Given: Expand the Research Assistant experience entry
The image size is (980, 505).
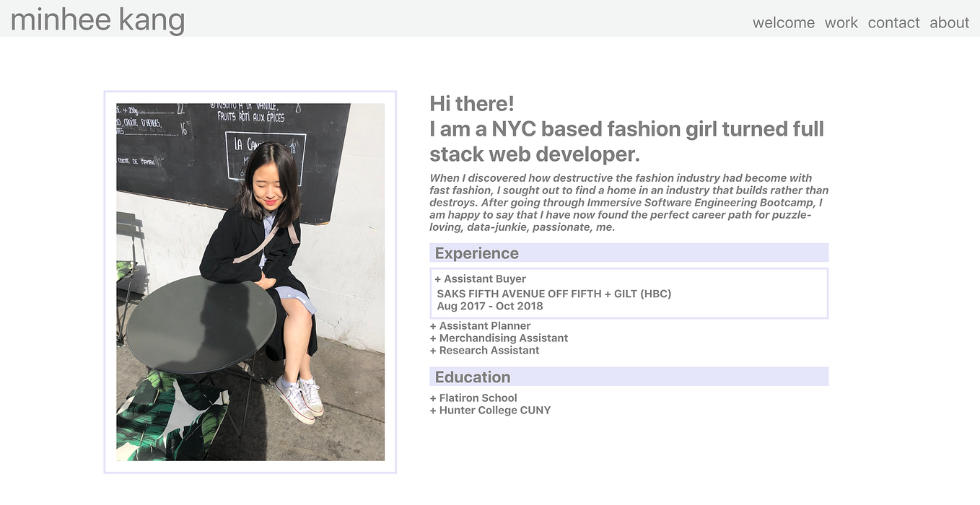Looking at the screenshot, I should point(489,350).
